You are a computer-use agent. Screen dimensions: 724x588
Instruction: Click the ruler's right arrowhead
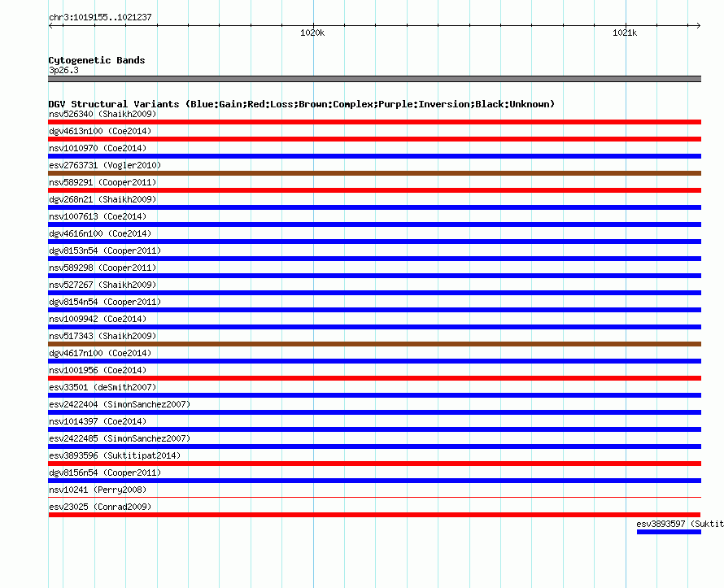click(x=698, y=25)
